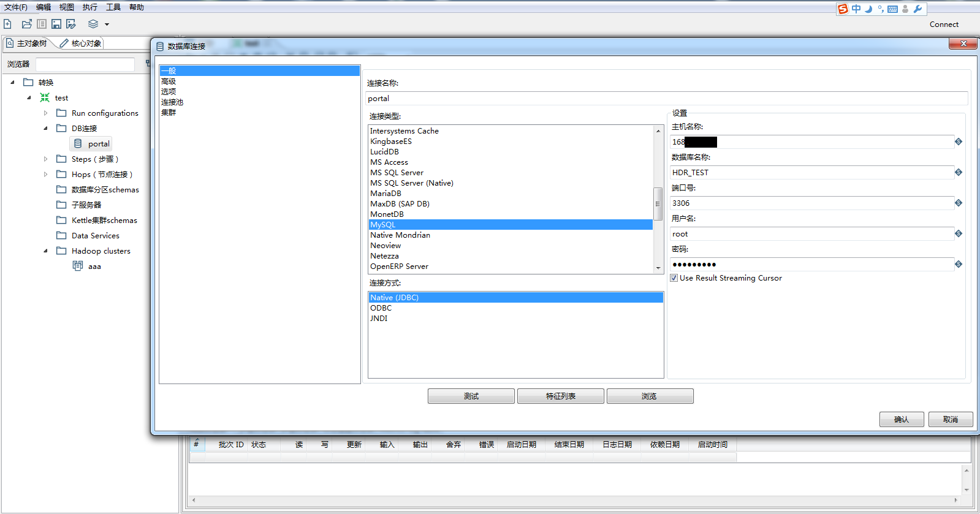Click the variable icon beside port number field
Viewport: 980px width, 514px height.
coord(959,203)
